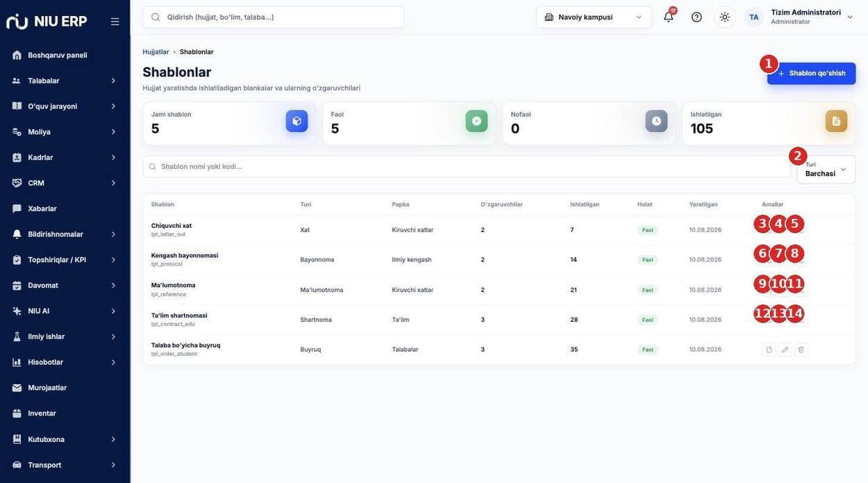
Task: Click the Inventar box icon
Action: (x=17, y=414)
